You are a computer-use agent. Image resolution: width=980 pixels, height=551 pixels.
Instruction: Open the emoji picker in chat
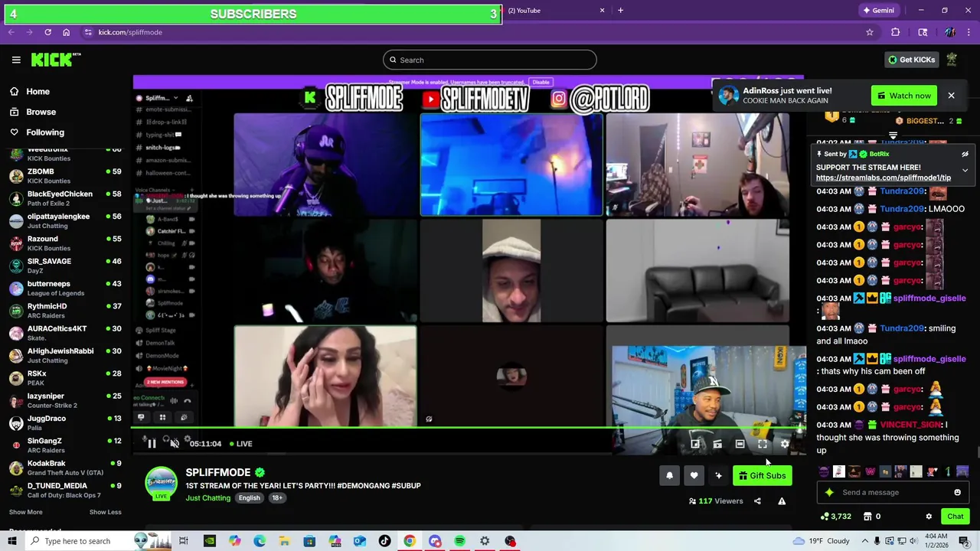(x=957, y=493)
